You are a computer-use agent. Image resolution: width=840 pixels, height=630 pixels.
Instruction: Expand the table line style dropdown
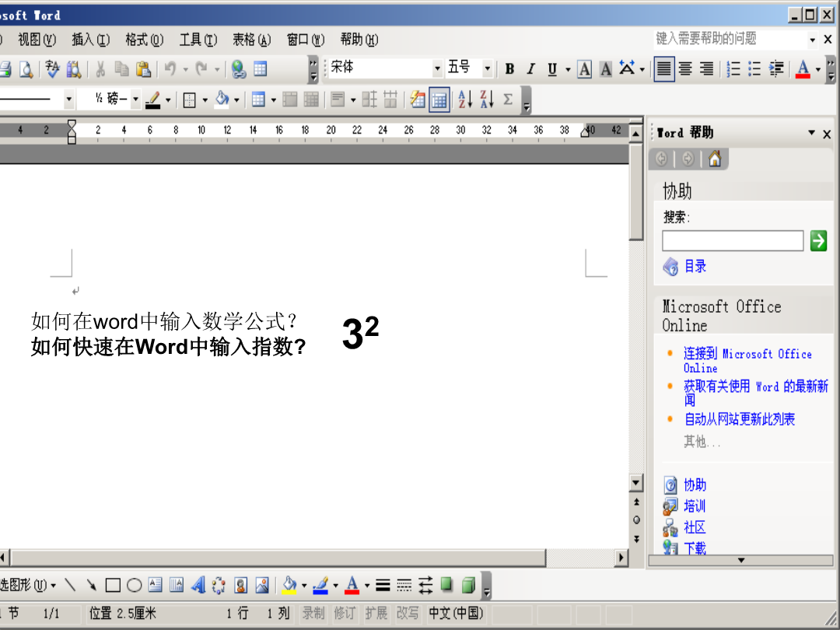(x=68, y=99)
